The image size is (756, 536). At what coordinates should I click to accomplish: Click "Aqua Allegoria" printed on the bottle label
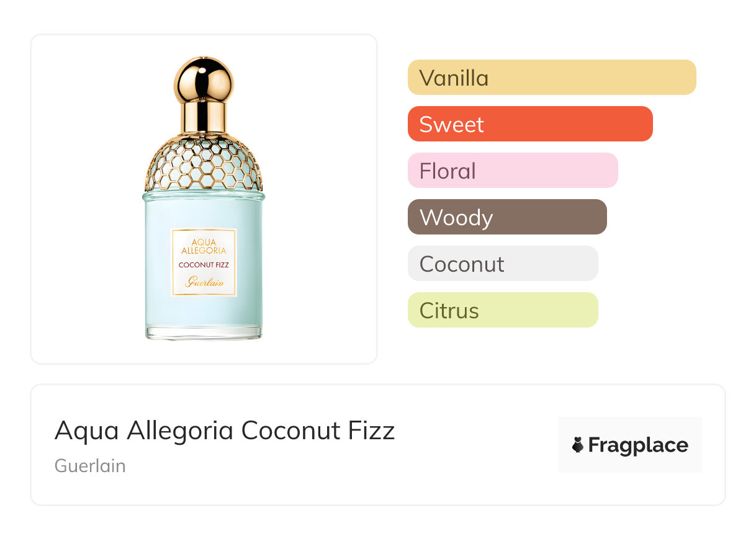pos(204,246)
